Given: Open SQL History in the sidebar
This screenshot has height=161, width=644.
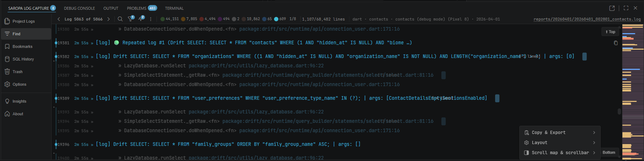Looking at the screenshot, I should point(26,59).
